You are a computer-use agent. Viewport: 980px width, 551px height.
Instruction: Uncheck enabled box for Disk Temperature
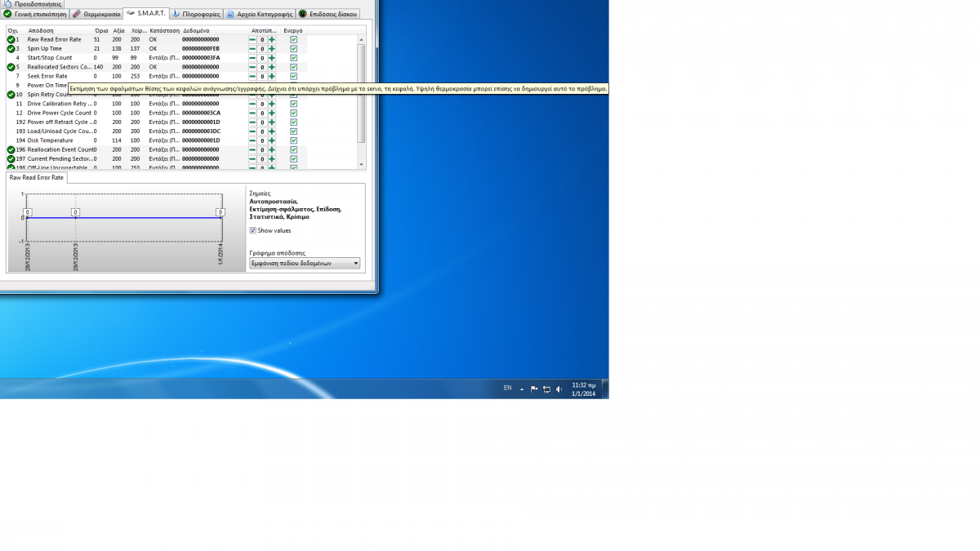point(293,140)
